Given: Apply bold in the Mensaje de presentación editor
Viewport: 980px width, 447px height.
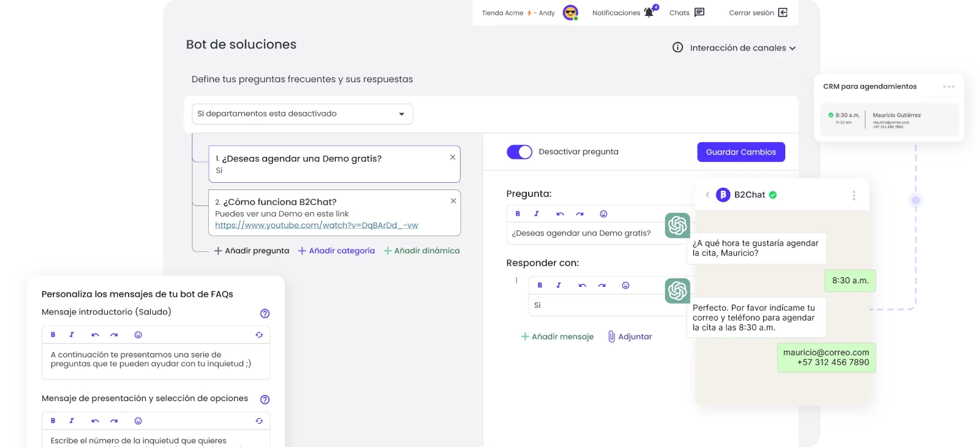Looking at the screenshot, I should (x=53, y=421).
